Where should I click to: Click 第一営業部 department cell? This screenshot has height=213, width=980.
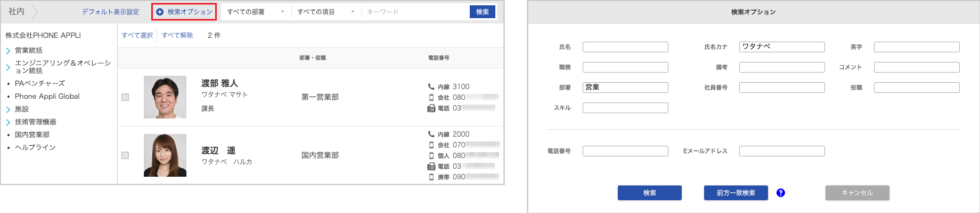[x=320, y=97]
